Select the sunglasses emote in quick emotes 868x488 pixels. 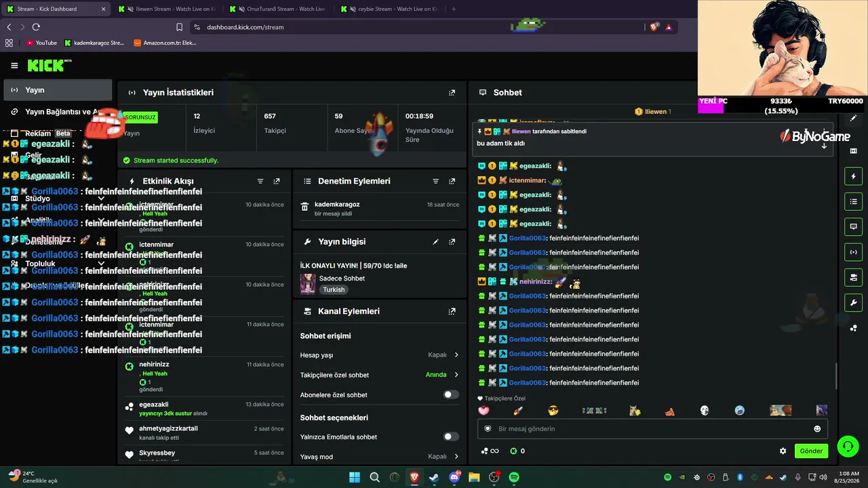pos(553,410)
